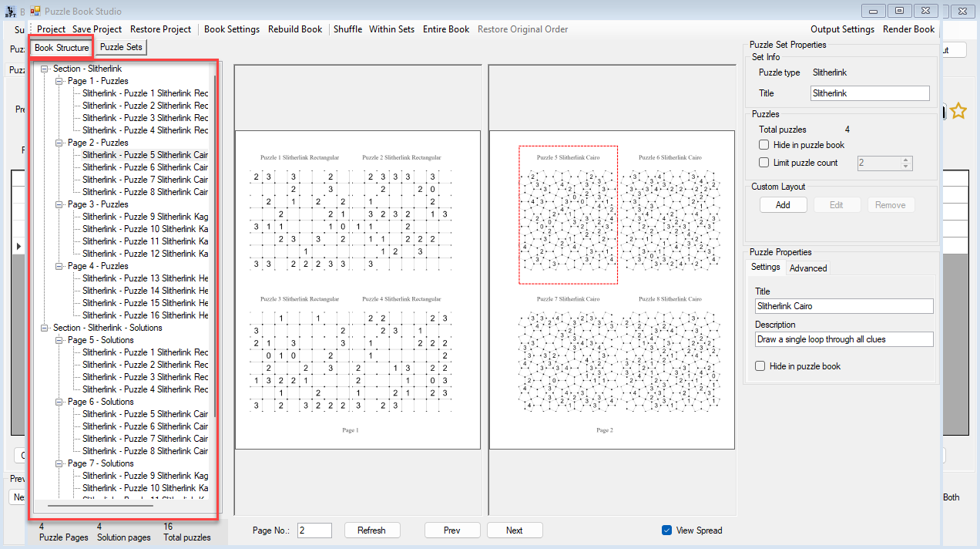The height and width of the screenshot is (549, 980).
Task: Select tree item Puzzle 5 Slitherlink under Page 2
Action: point(145,155)
